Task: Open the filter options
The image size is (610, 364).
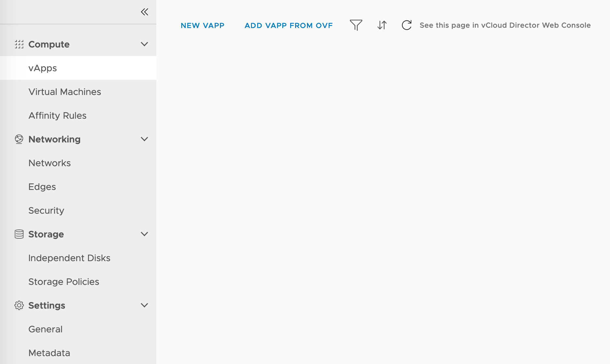Action: [x=356, y=25]
